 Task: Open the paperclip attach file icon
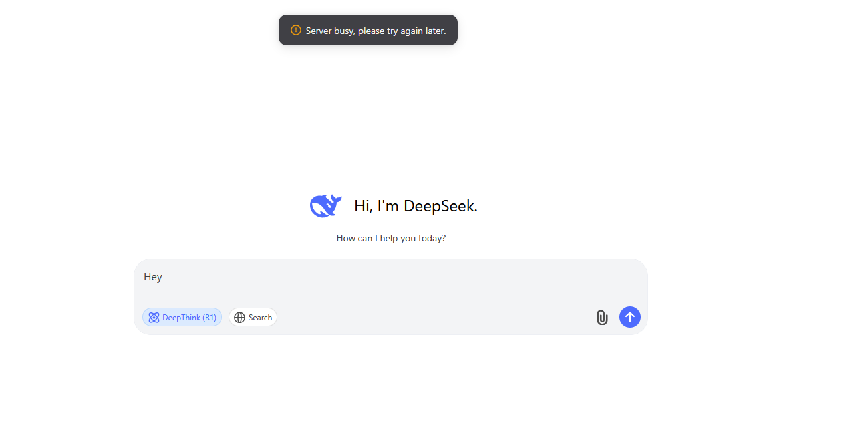pyautogui.click(x=602, y=318)
